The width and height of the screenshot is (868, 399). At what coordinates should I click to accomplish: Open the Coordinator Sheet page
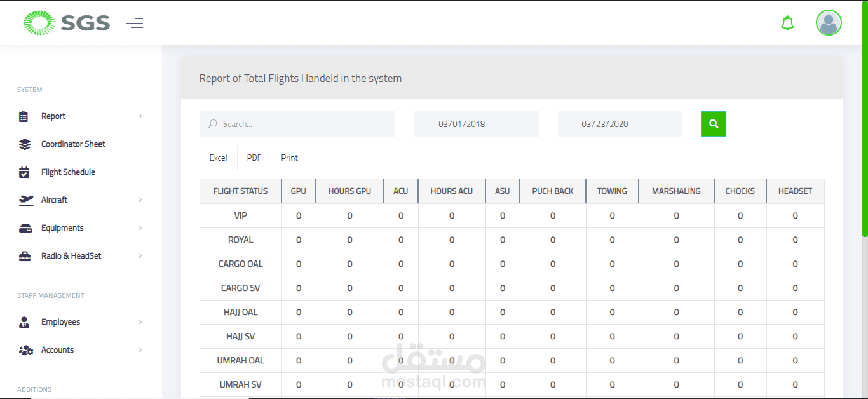[x=73, y=144]
